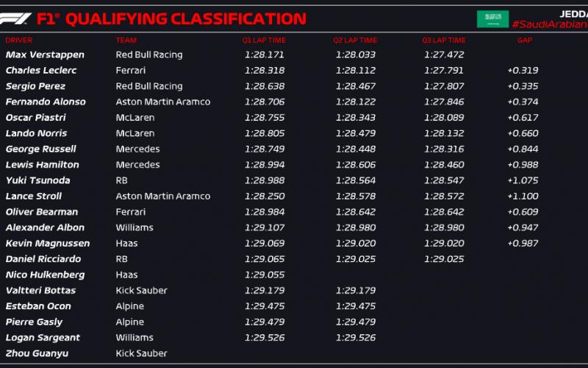Click the QUALIFYING CLASSIFICATION title
The image size is (588, 368).
coord(186,19)
